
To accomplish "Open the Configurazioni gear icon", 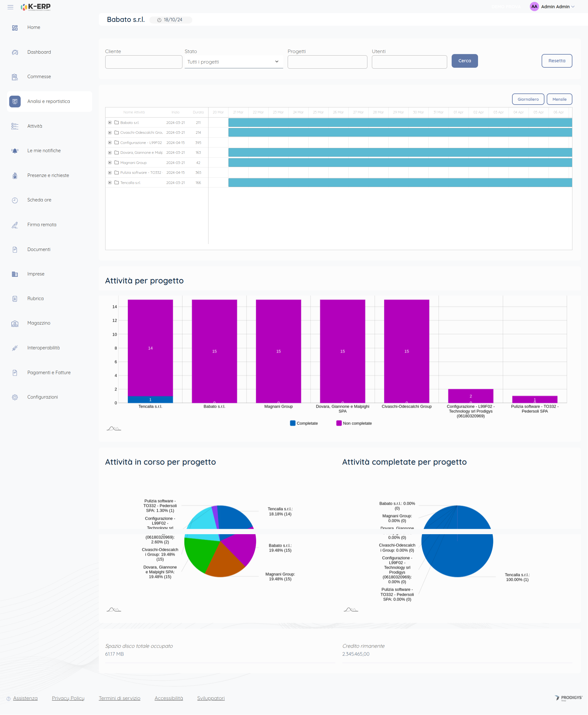I will pyautogui.click(x=15, y=397).
